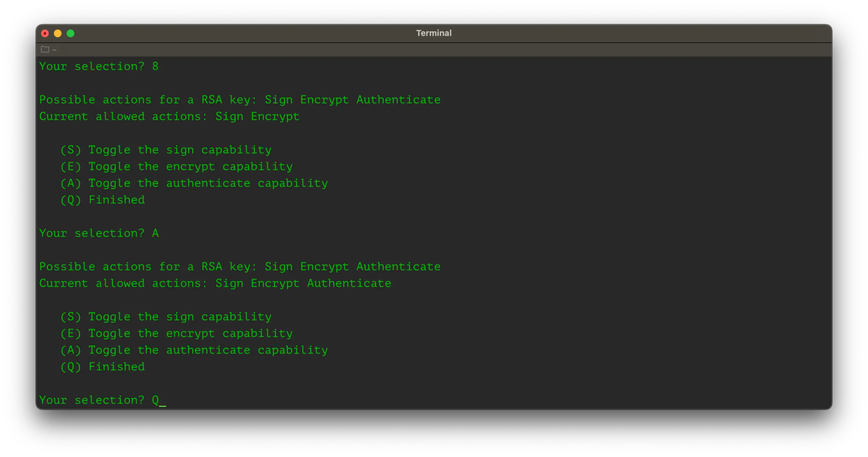Image resolution: width=868 pixels, height=457 pixels.
Task: Click the yellow minimize button
Action: pos(58,33)
